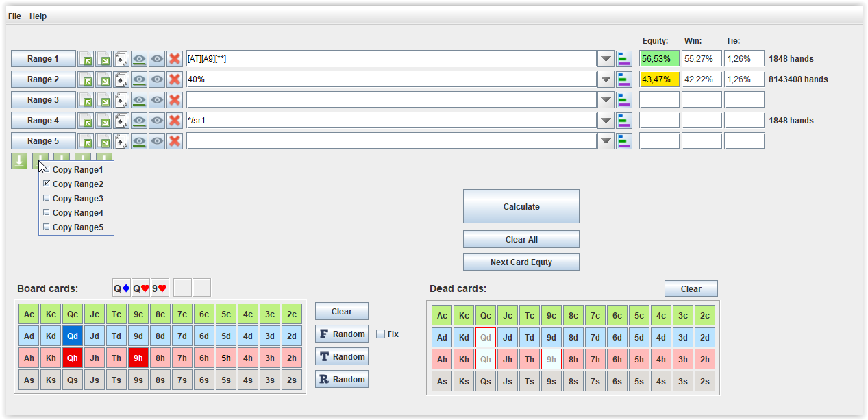Click the Calculate button
The width and height of the screenshot is (868, 420).
pos(521,206)
